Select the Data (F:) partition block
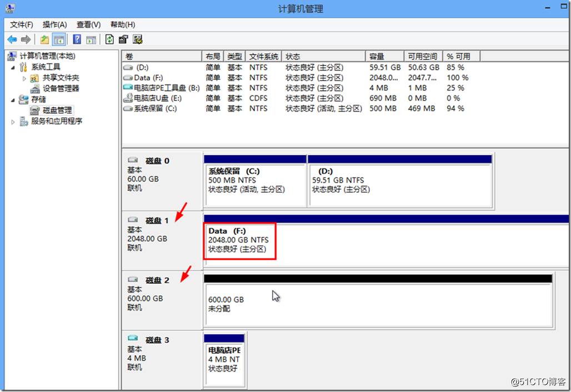Screen dimensions: 571x392 [x=240, y=240]
